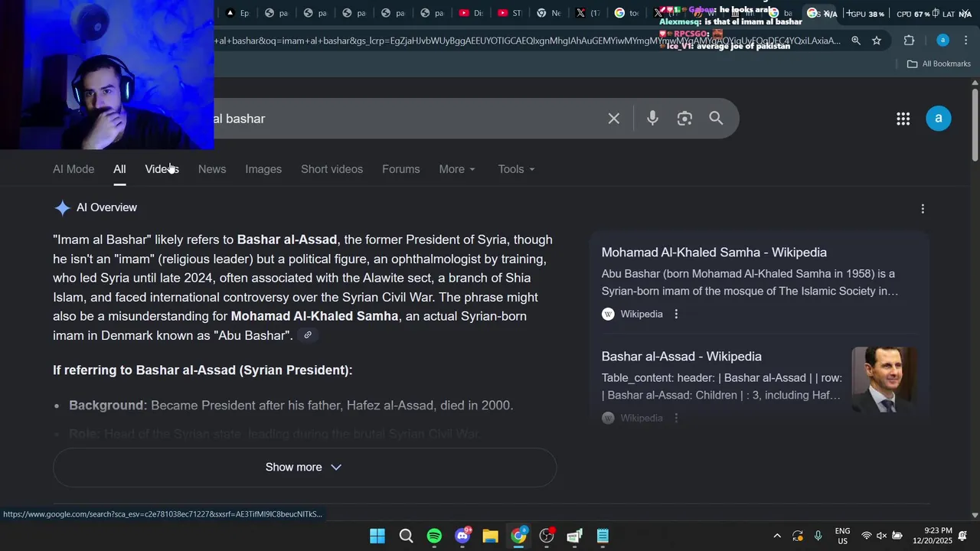Click the magnifying glass search button
The width and height of the screenshot is (980, 551).
[716, 119]
